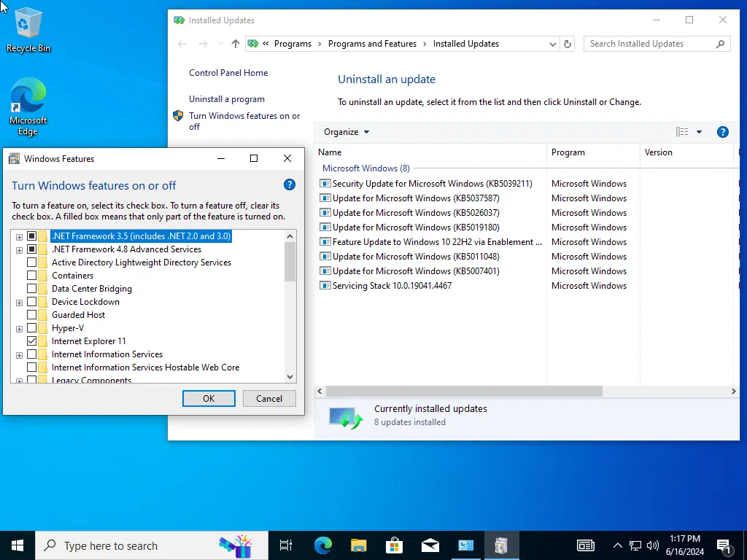Viewport: 747px width, 560px height.
Task: Open Turn Windows features on or off link
Action: (x=244, y=121)
